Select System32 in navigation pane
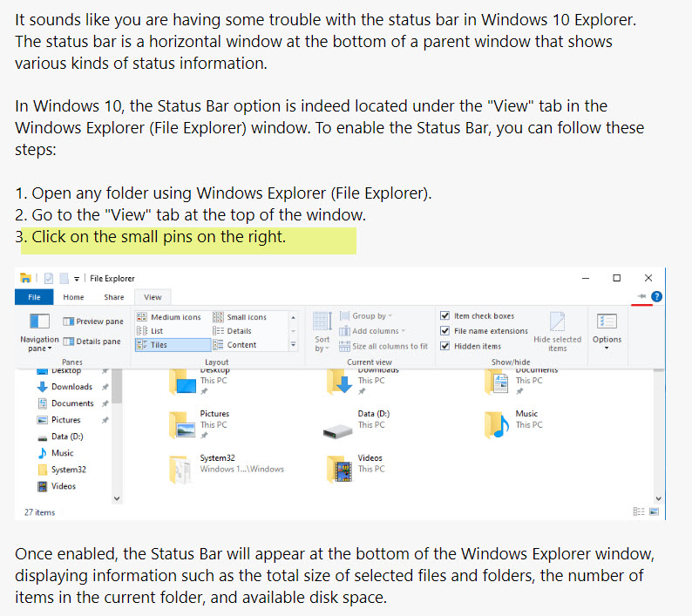Image resolution: width=692 pixels, height=616 pixels. [62, 470]
